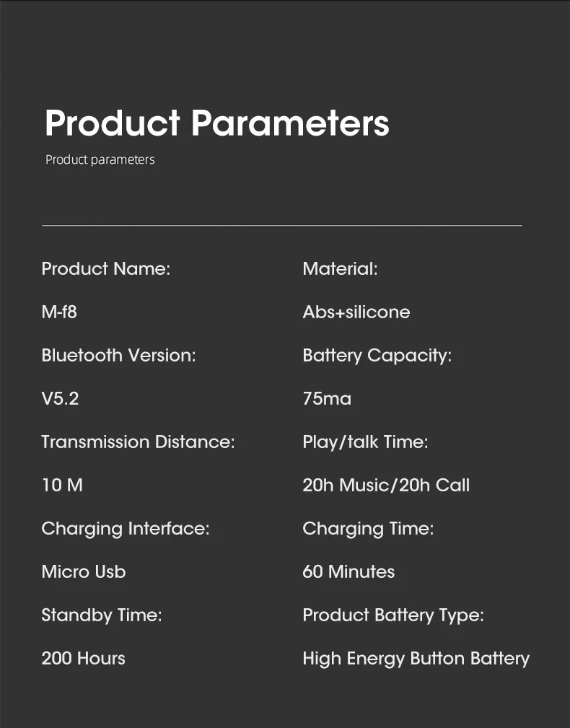Screen dimensions: 570x728
Task: Click the Transmission Distance label
Action: pyautogui.click(x=138, y=442)
